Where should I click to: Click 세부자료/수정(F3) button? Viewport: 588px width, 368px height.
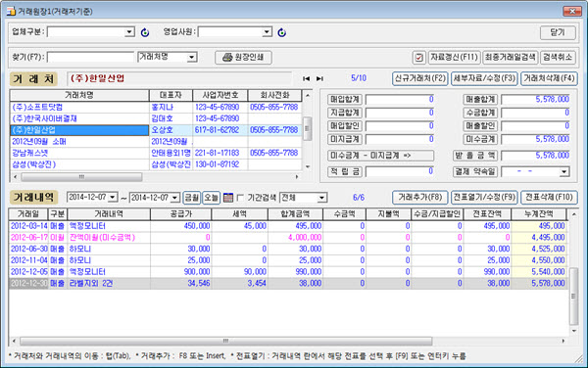tap(484, 78)
